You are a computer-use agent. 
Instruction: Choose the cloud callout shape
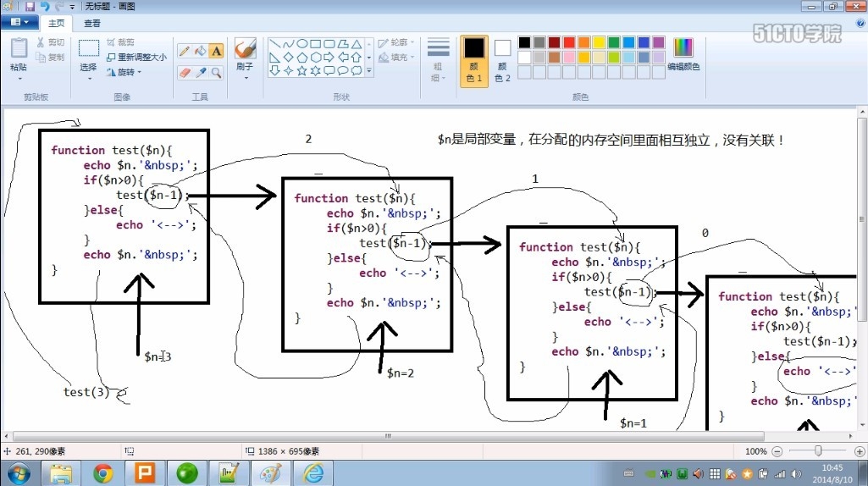357,71
